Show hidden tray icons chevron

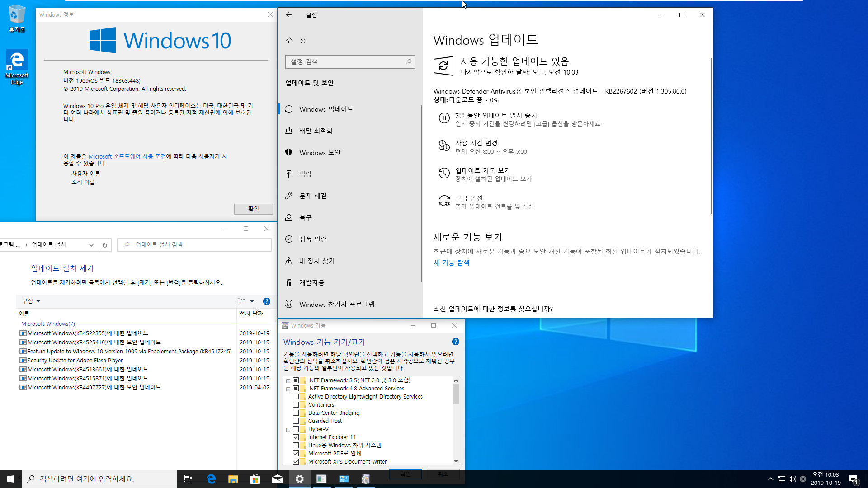pyautogui.click(x=770, y=479)
